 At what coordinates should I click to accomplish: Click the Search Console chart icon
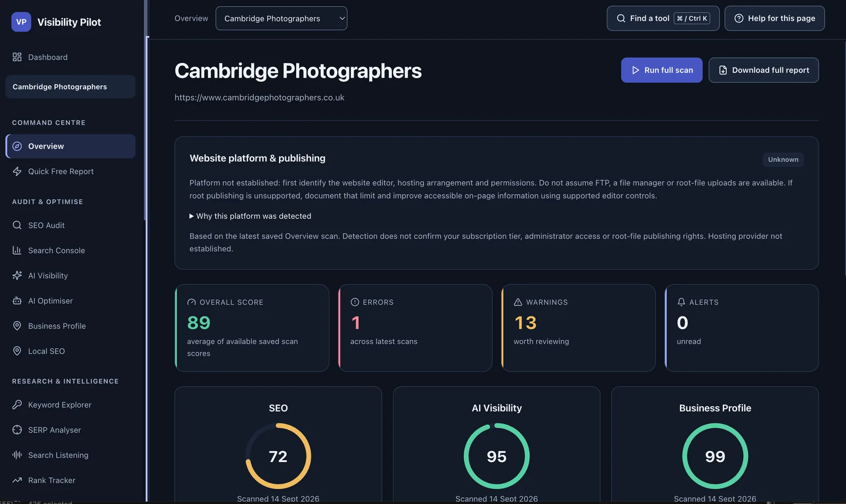tap(17, 250)
